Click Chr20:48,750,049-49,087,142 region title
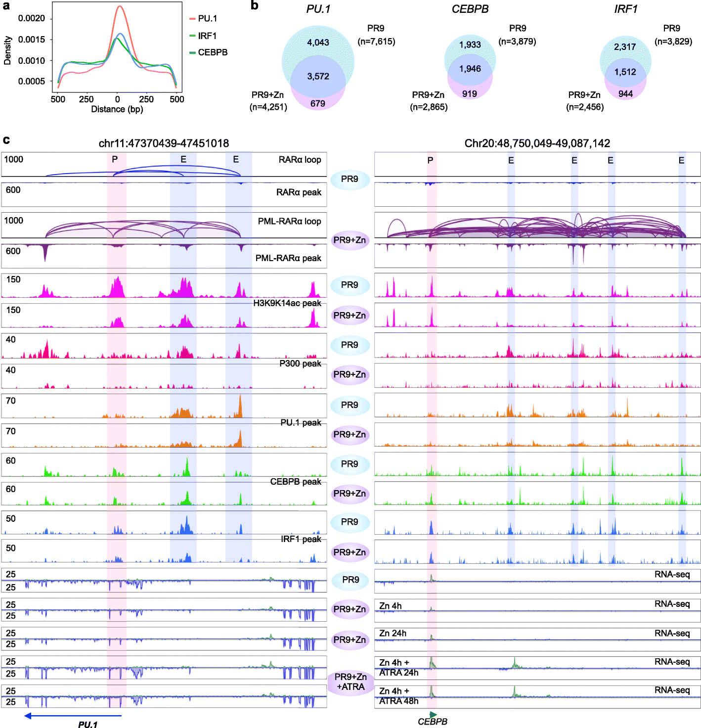This screenshot has height=728, width=701. pyautogui.click(x=537, y=143)
